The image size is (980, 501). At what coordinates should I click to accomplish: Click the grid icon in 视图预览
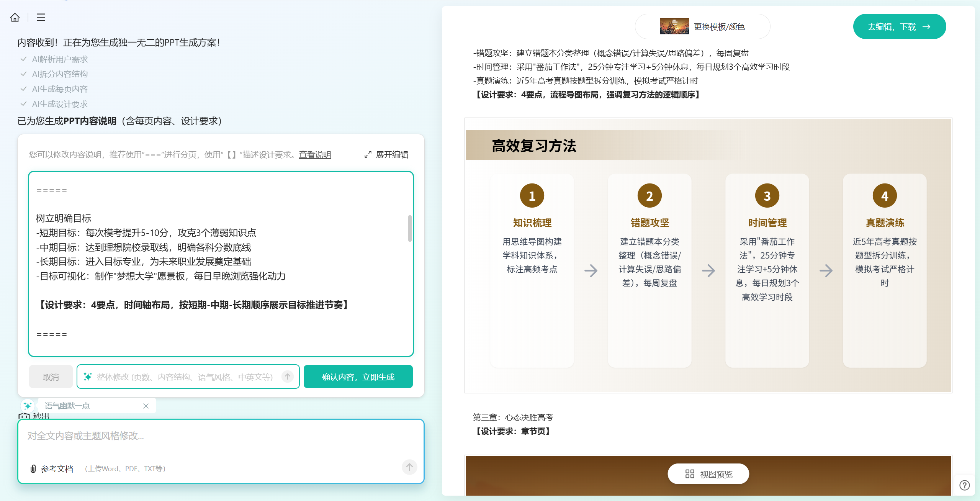tap(690, 474)
